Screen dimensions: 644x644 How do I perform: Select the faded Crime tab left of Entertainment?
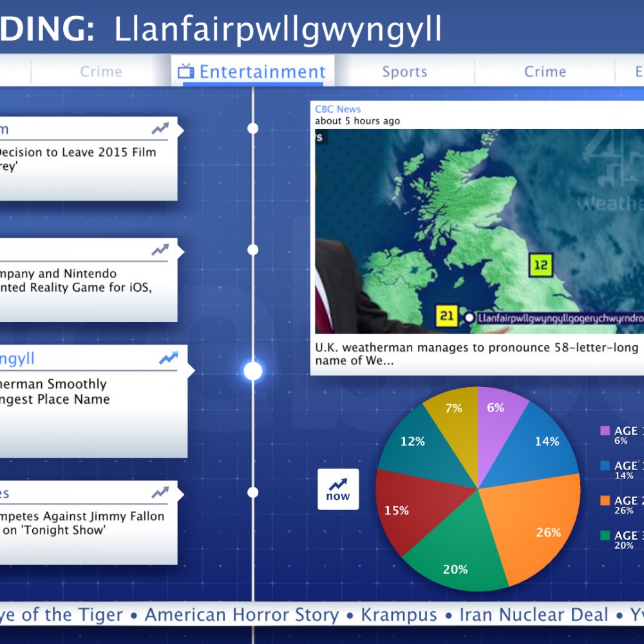click(x=101, y=71)
